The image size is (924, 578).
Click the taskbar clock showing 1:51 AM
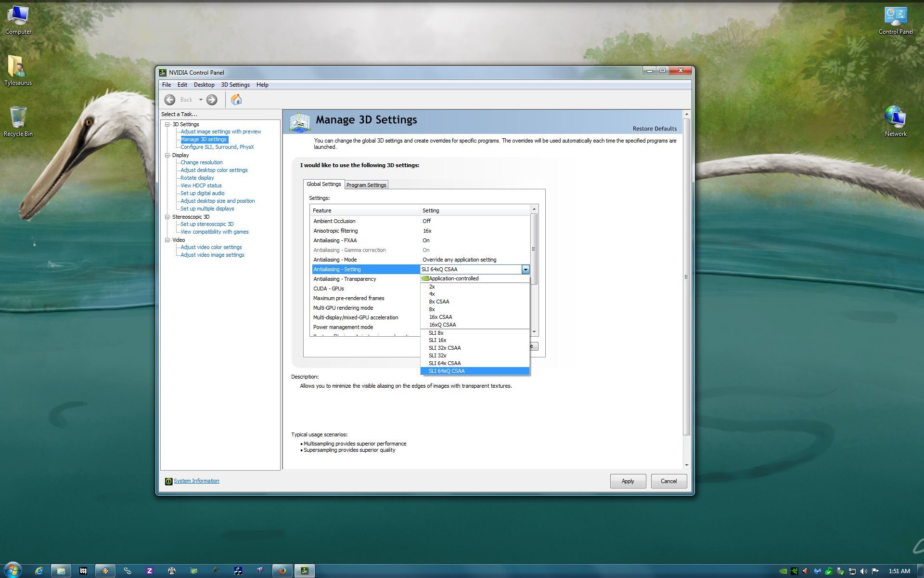coord(899,571)
